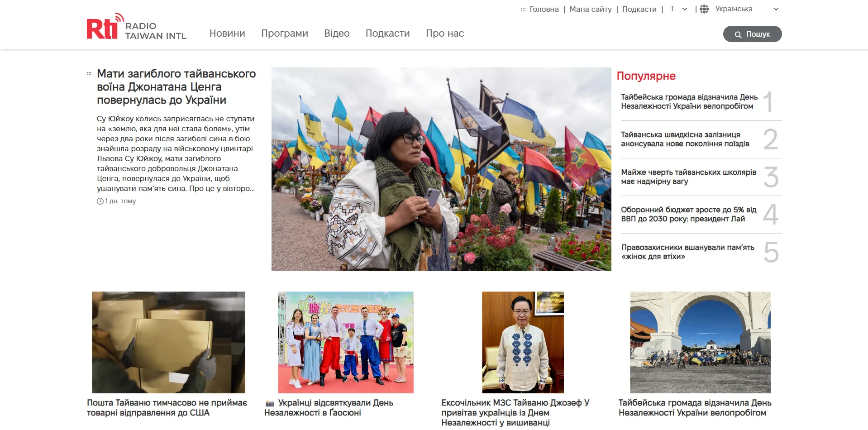Viewport: 868px width, 430px height.
Task: Click the large cemetery flags lead photo
Action: (x=441, y=169)
